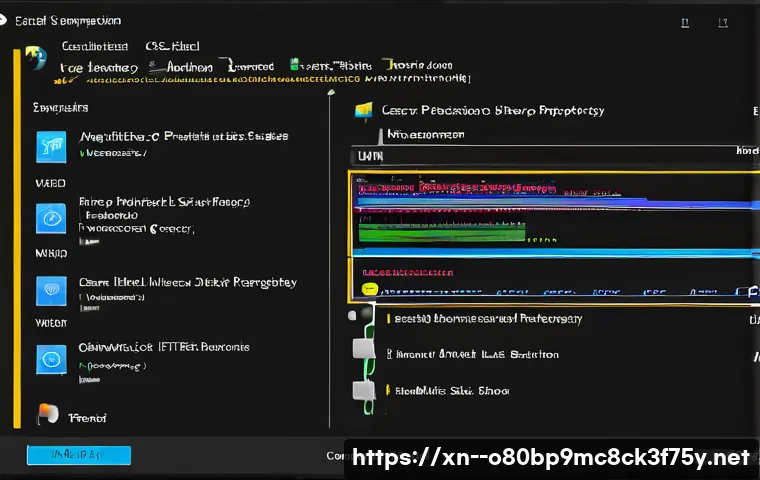This screenshot has width=760, height=480.
Task: Click the round globe icon below the window title
Action: [36, 58]
